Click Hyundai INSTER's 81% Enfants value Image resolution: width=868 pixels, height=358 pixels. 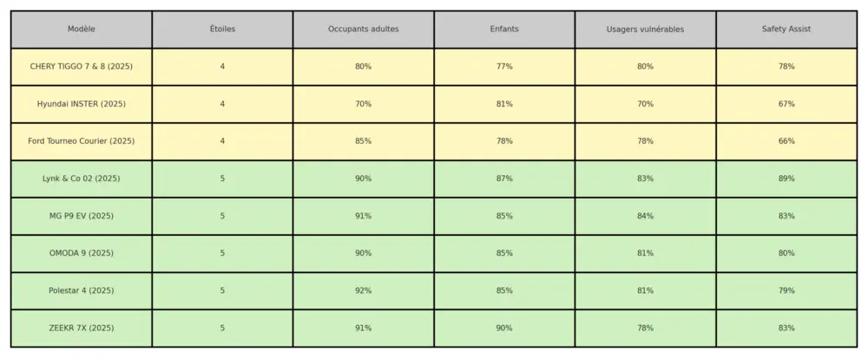(504, 104)
